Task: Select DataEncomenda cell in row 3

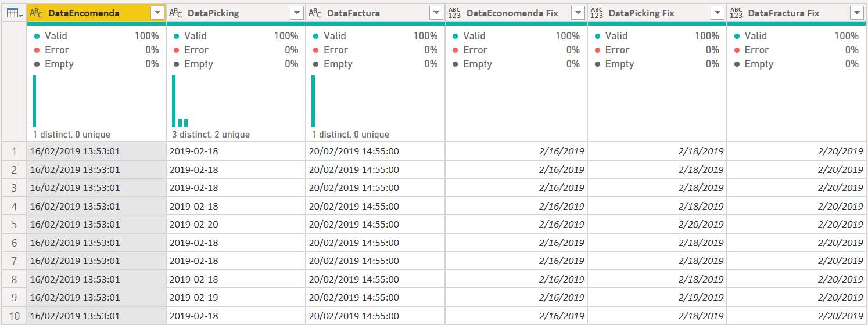Action: coord(96,188)
